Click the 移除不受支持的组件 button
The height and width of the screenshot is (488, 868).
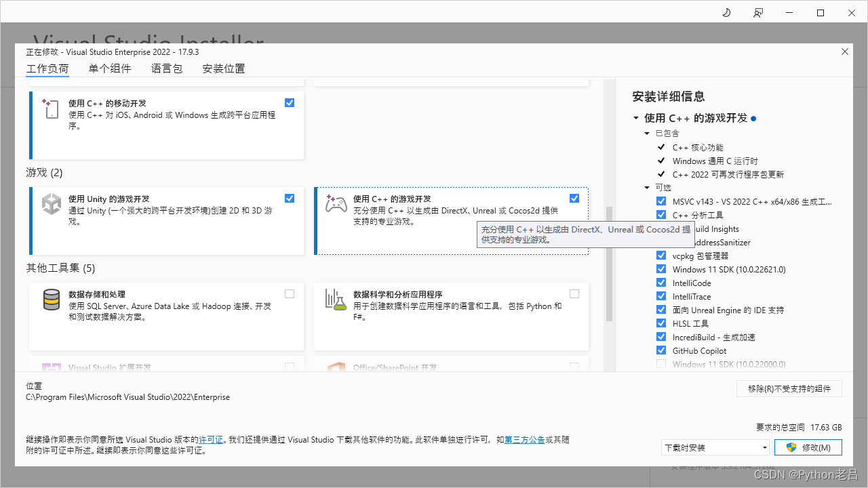pyautogui.click(x=789, y=388)
